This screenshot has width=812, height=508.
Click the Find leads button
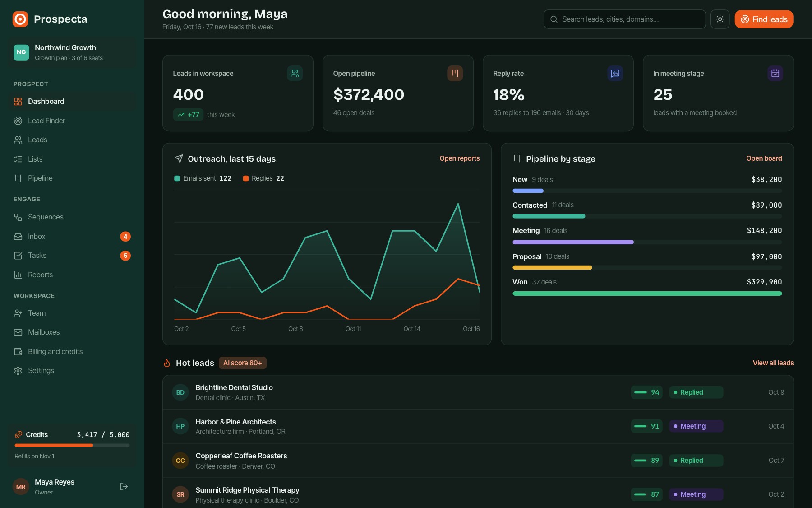(x=764, y=19)
